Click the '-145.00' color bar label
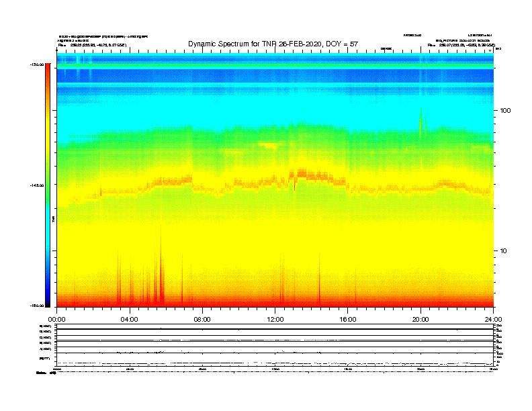Viewport: 532px width, 411px height. tap(37, 185)
